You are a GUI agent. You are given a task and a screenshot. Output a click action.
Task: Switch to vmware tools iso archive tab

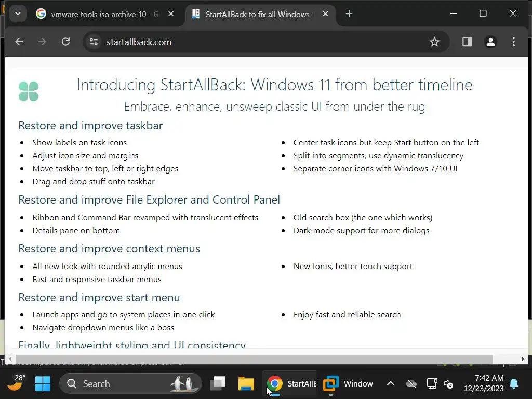106,14
